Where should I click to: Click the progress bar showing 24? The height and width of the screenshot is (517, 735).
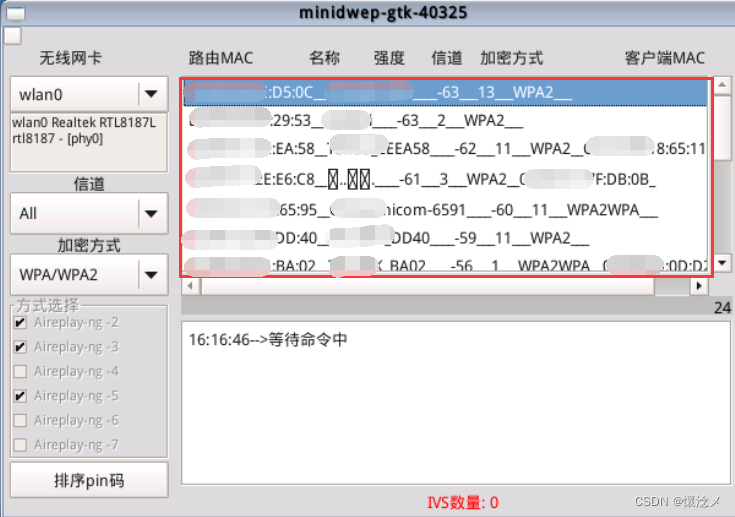click(x=456, y=307)
